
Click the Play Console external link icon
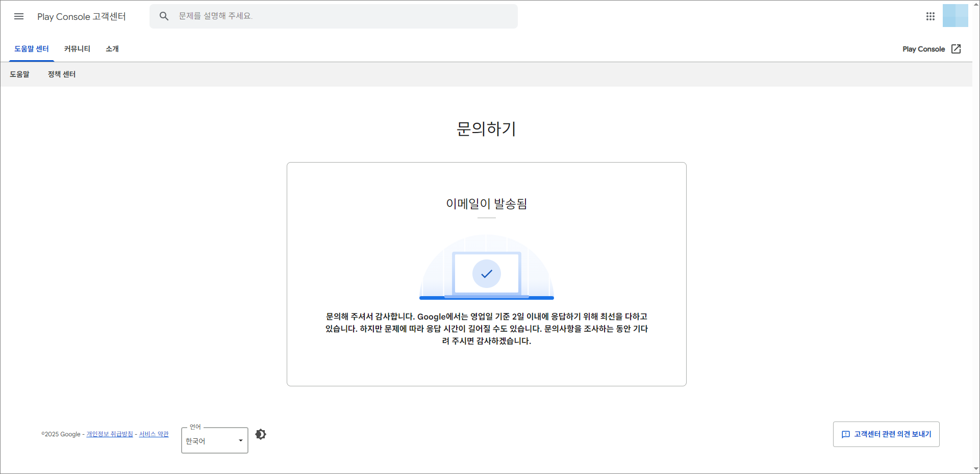click(957, 49)
